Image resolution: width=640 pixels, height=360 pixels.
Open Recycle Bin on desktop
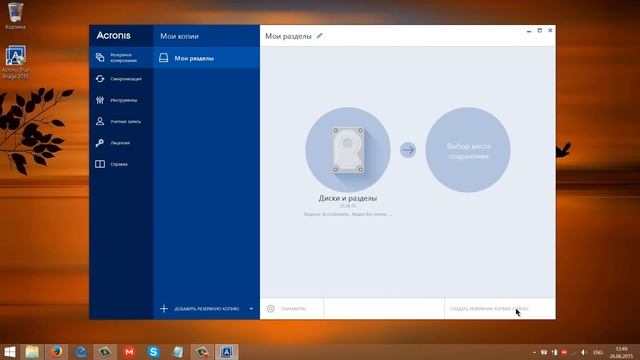(x=16, y=16)
